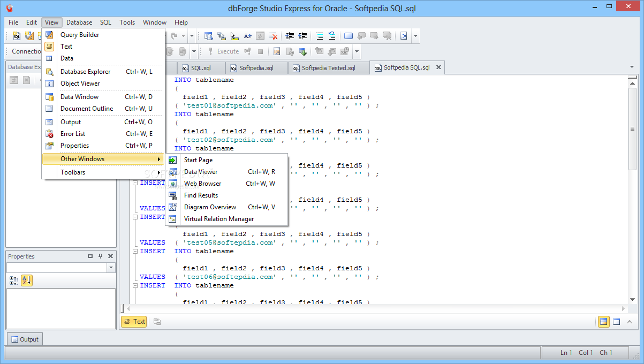Click the SQL clock history icon
Viewport: 644px width, 364px height.
(345, 51)
